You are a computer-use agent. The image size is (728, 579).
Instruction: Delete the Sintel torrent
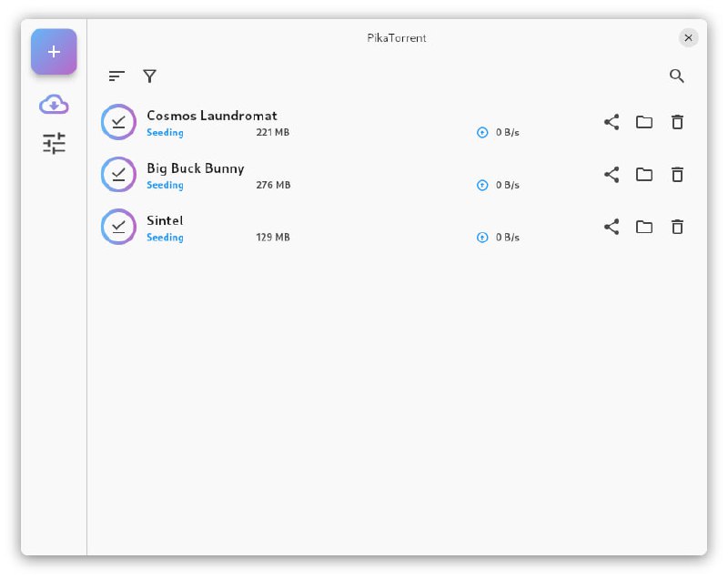pyautogui.click(x=677, y=228)
